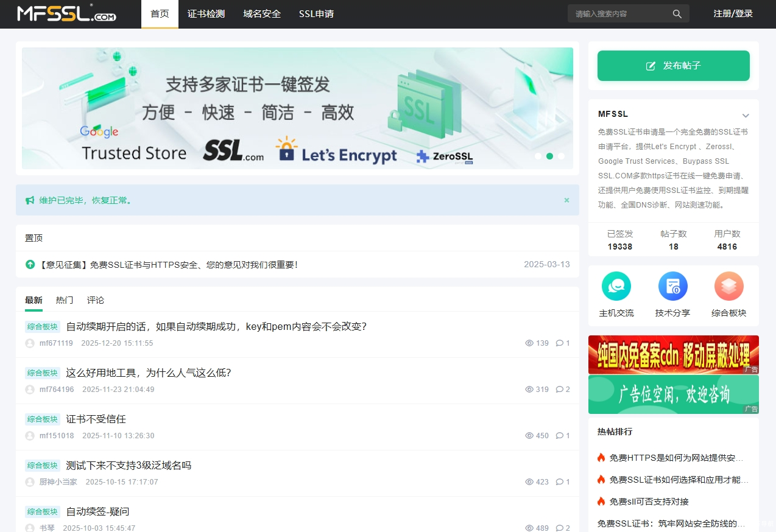Click the comment bubble icon on 证书不受信任 post
Image resolution: width=776 pixels, height=532 pixels.
click(x=559, y=435)
